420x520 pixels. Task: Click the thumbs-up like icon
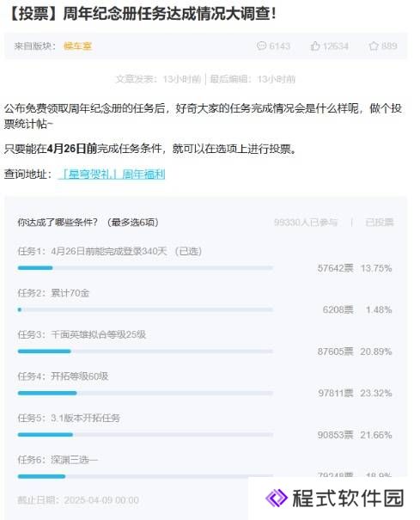315,46
